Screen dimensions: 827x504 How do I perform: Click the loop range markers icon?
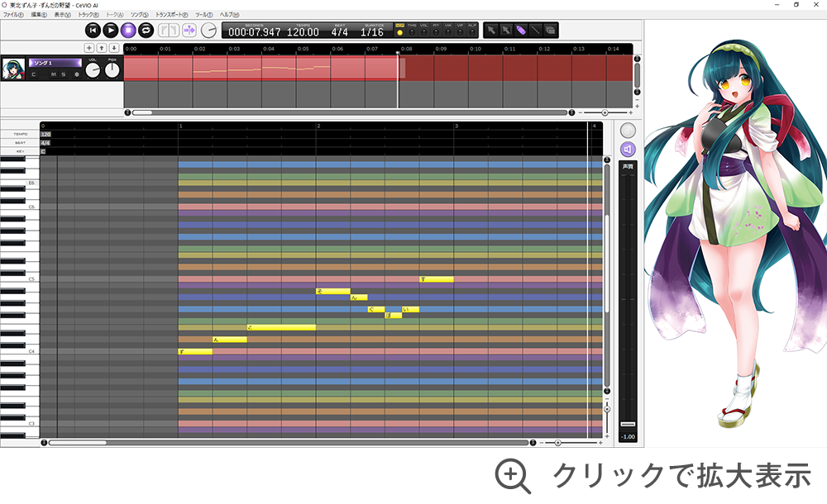pyautogui.click(x=169, y=30)
